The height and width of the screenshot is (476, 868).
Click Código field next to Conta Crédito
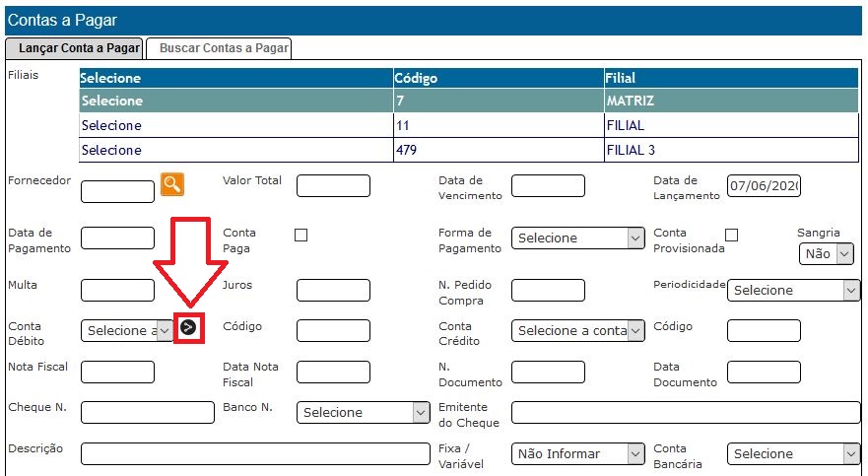764,330
